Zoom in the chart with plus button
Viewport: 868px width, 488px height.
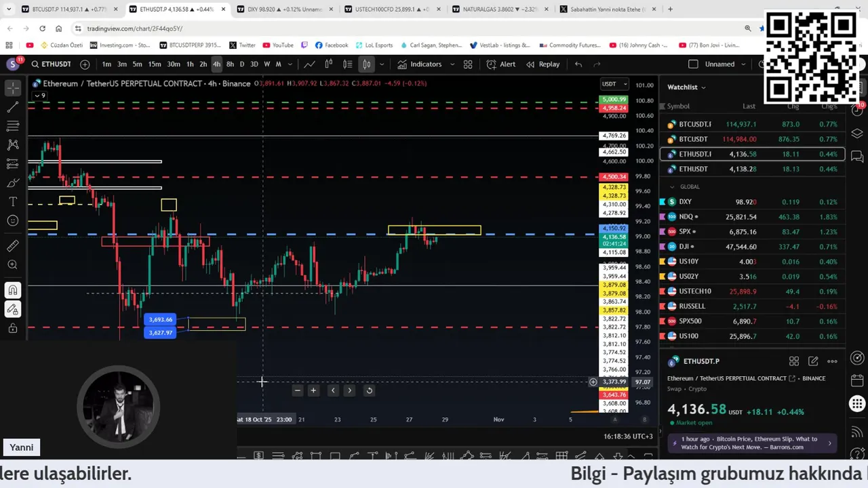click(x=313, y=390)
